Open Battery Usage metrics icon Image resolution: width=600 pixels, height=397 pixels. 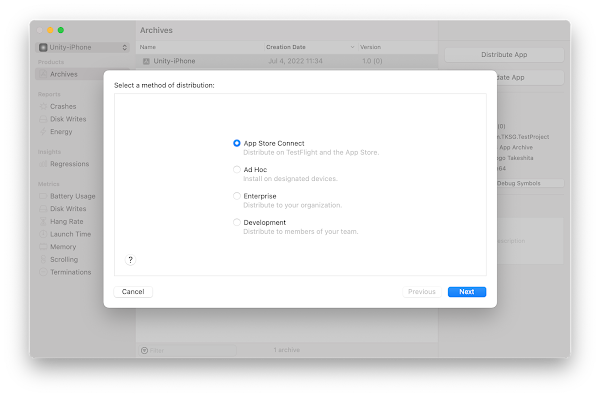tap(43, 196)
